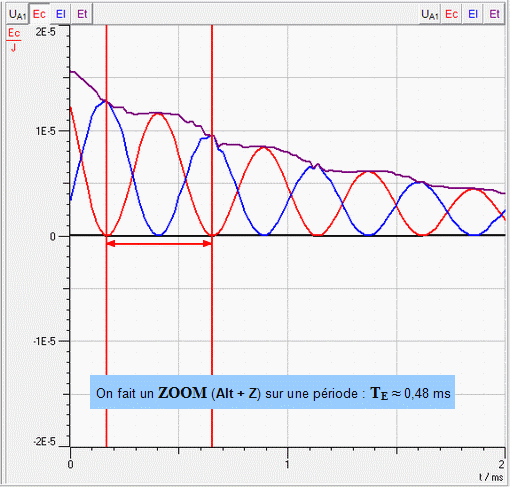The height and width of the screenshot is (487, 510).
Task: Activate the red Ec tab at top-left
Action: (x=39, y=14)
